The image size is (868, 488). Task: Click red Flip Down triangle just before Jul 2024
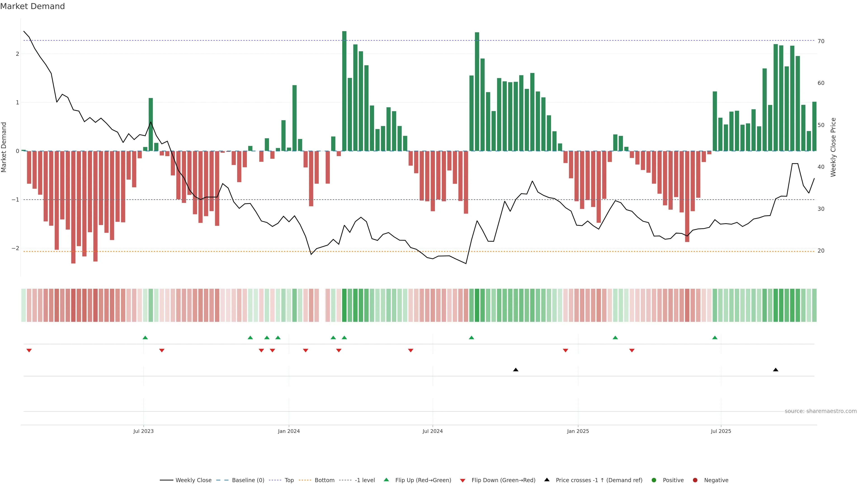[x=410, y=351]
